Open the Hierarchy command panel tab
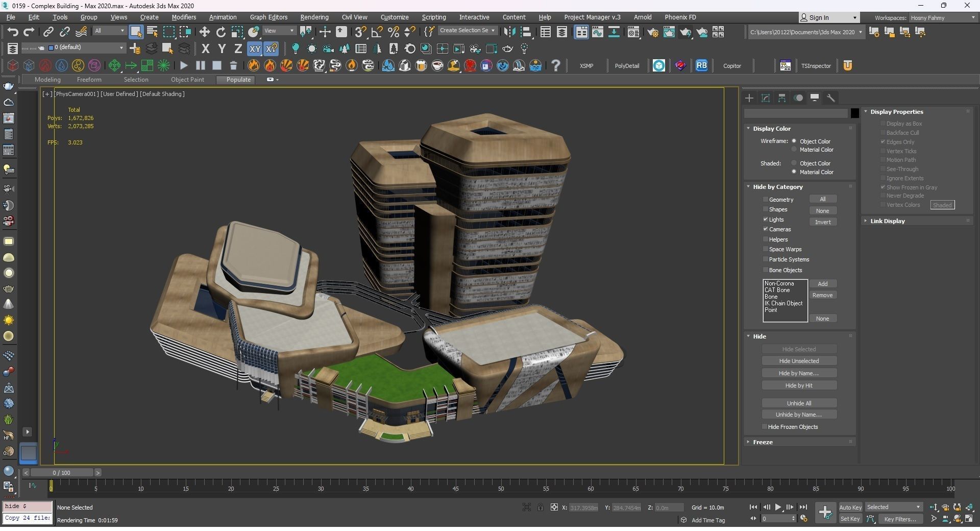The width and height of the screenshot is (980, 531). pyautogui.click(x=782, y=98)
